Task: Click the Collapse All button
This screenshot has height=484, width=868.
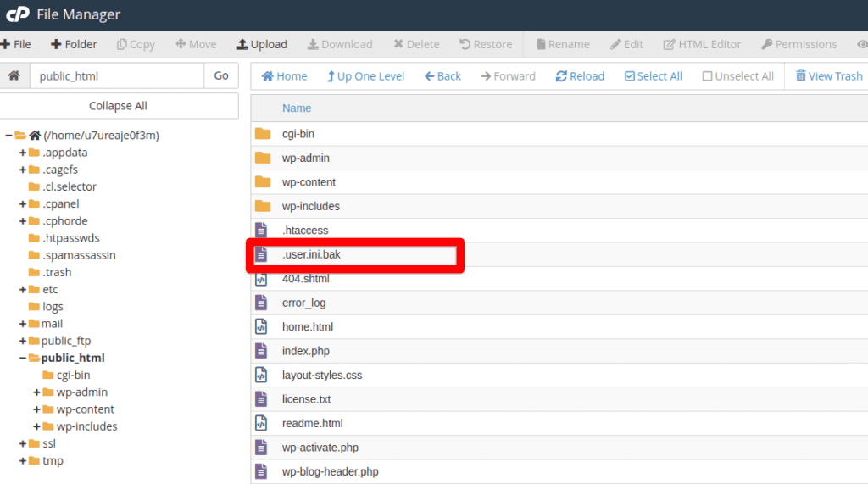Action: (119, 106)
